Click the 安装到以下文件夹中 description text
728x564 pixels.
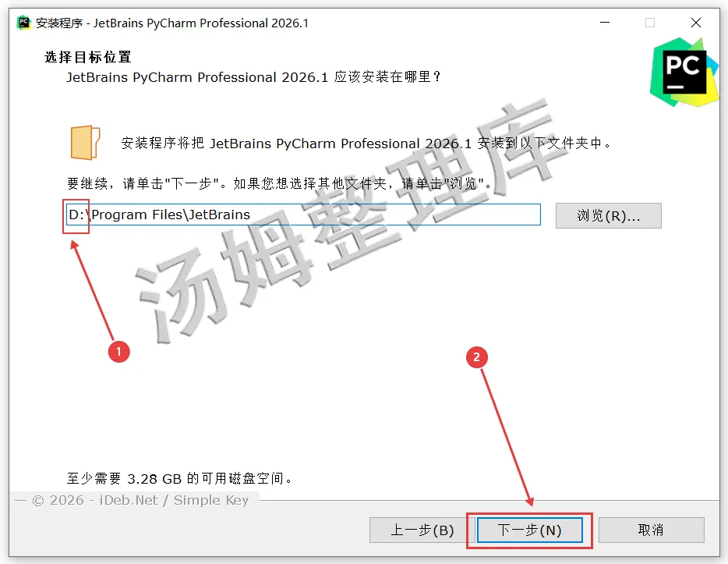pyautogui.click(x=366, y=143)
